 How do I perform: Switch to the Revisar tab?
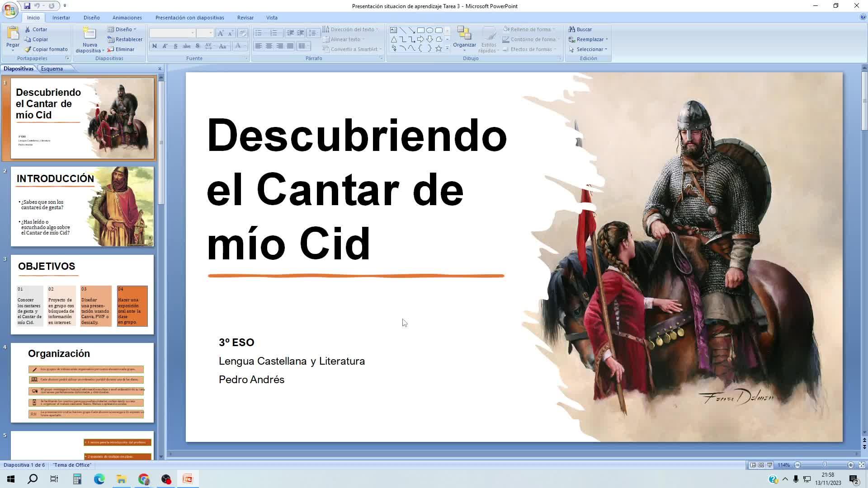click(245, 18)
